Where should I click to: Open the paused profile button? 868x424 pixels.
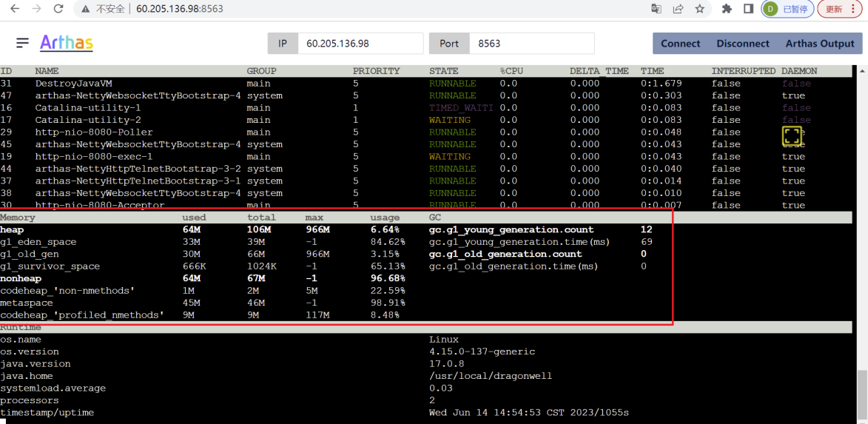788,9
